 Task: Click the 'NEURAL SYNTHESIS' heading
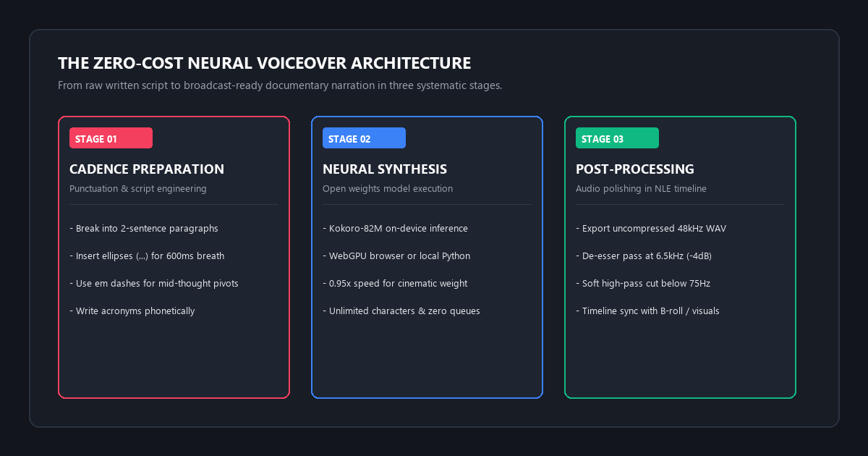[x=385, y=169]
